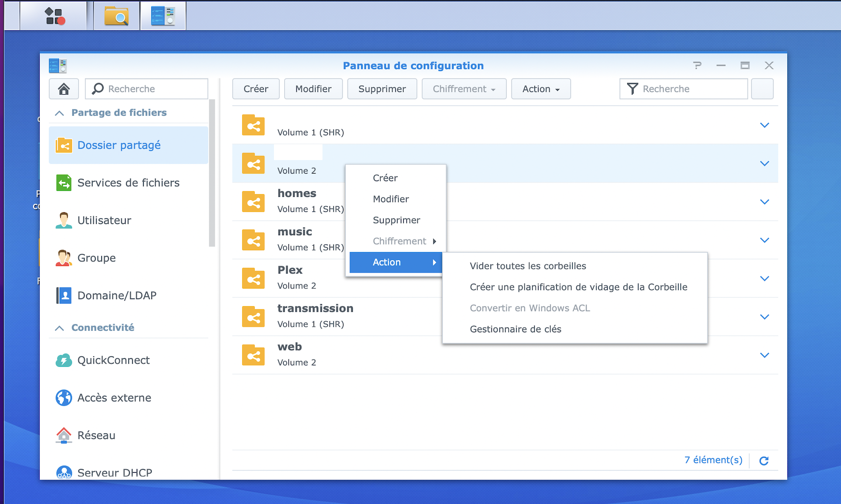Click the Plex folder name

coord(290,270)
